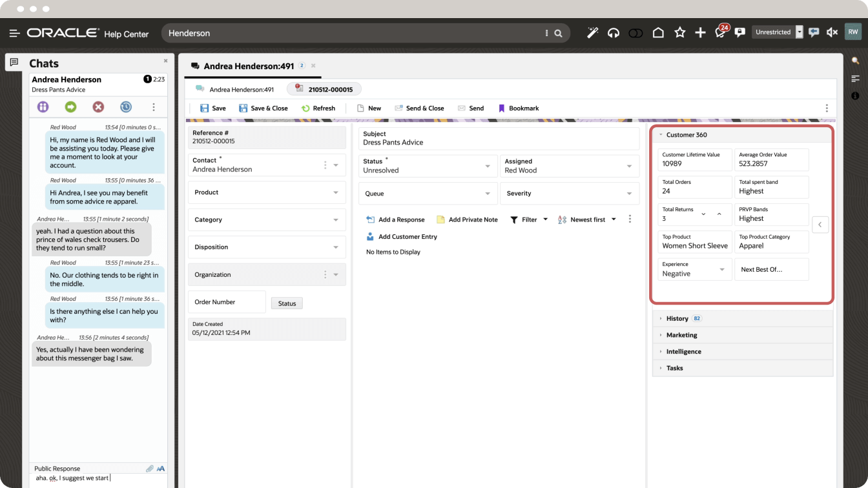The height and width of the screenshot is (488, 868).
Task: Switch to the 210512-000015 incident tab
Action: point(324,89)
